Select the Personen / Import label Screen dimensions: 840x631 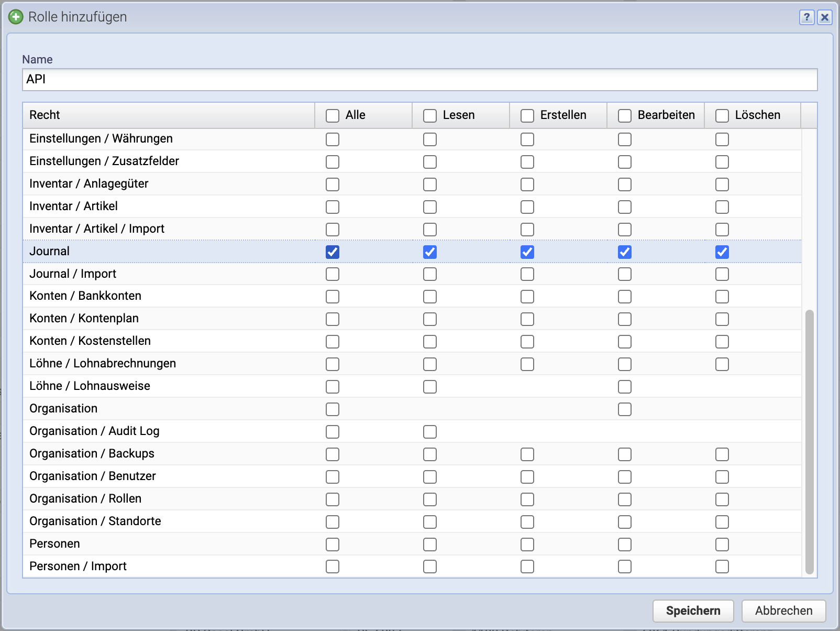point(78,566)
